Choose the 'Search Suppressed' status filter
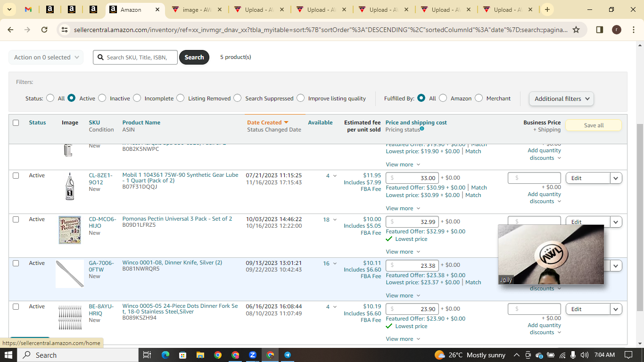Screen dimensions: 644x362 pyautogui.click(x=238, y=98)
